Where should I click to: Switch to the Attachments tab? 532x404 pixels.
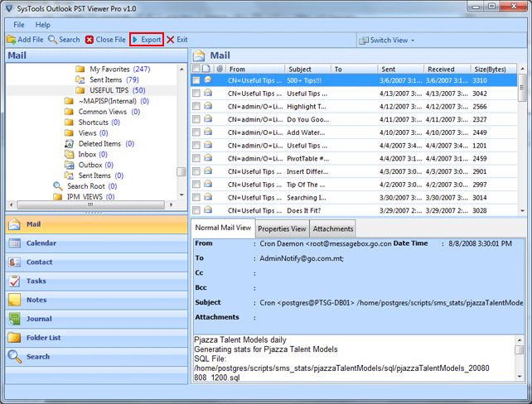click(333, 229)
